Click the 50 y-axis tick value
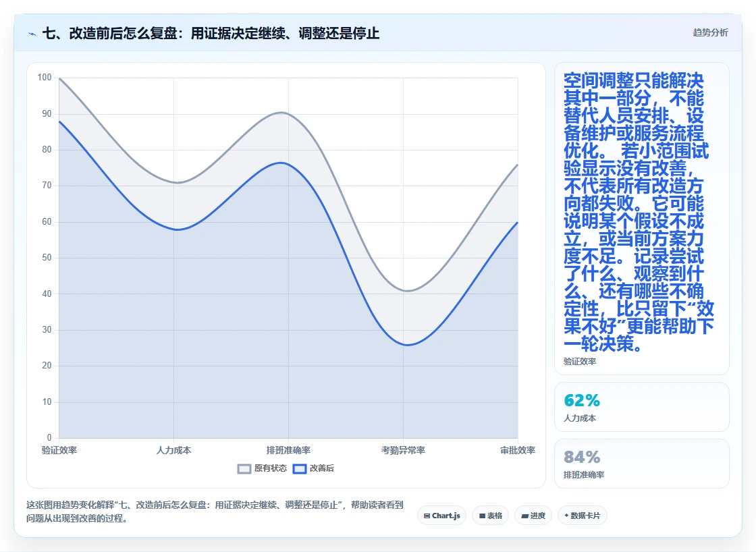The height and width of the screenshot is (552, 756). pyautogui.click(x=47, y=257)
